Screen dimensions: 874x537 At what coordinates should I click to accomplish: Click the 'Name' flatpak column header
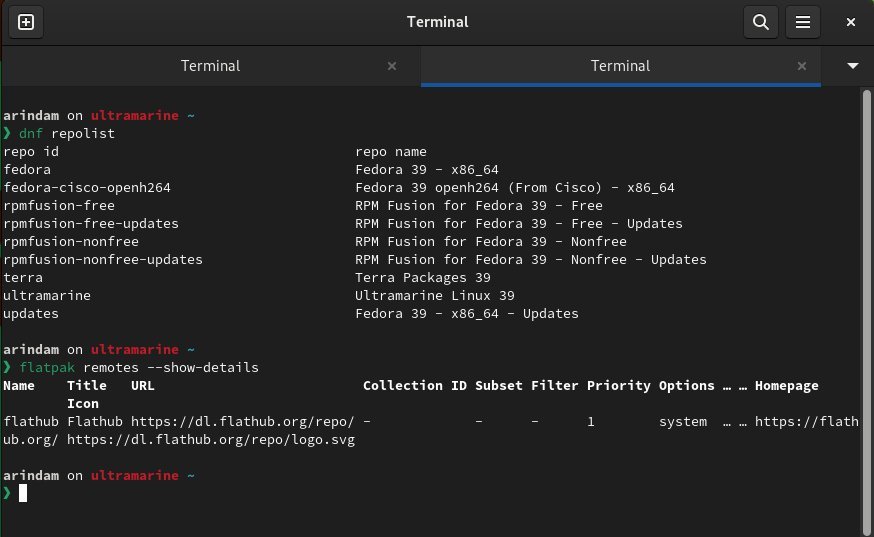pos(19,385)
